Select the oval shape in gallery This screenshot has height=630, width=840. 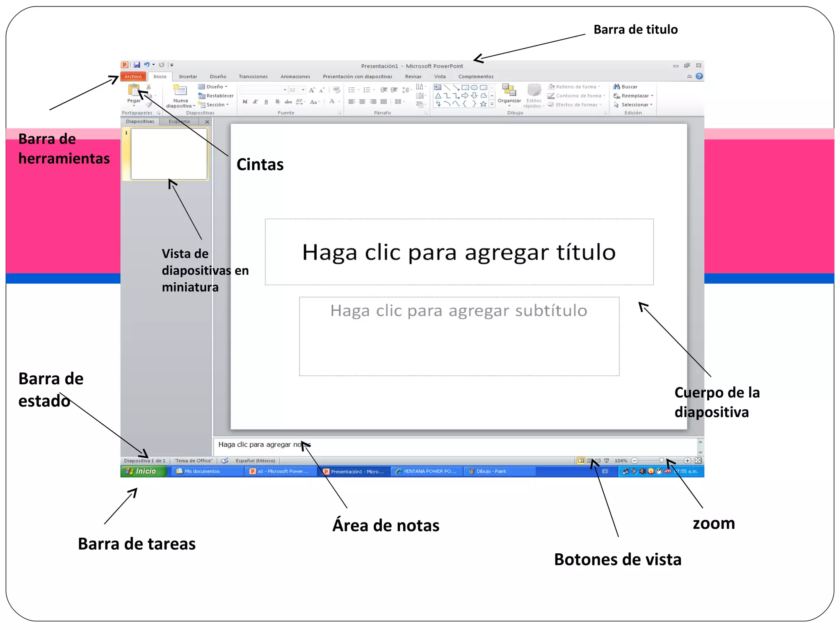[x=474, y=87]
